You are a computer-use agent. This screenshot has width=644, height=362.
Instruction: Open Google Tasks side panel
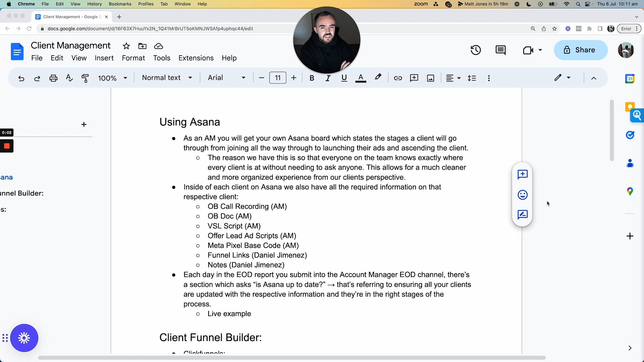pos(630,135)
